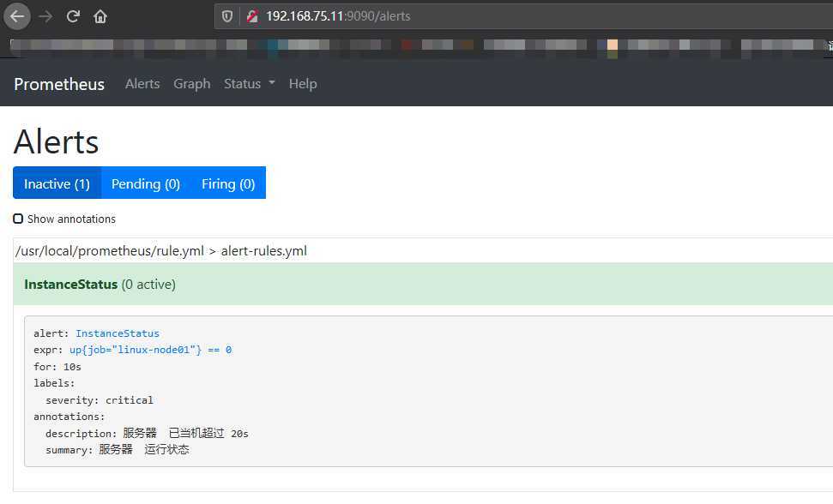Click the insecure connection padlock icon
Viewport: 833px width, 504px height.
[252, 16]
